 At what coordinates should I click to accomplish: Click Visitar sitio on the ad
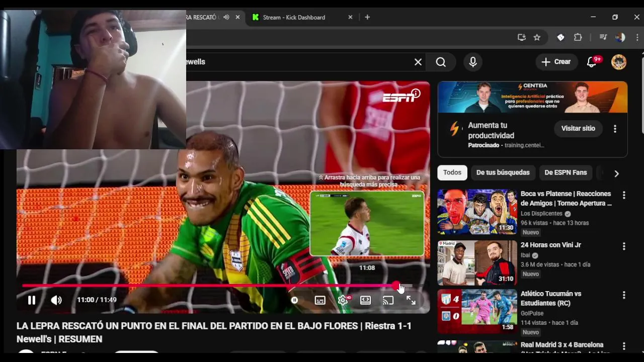(x=578, y=128)
